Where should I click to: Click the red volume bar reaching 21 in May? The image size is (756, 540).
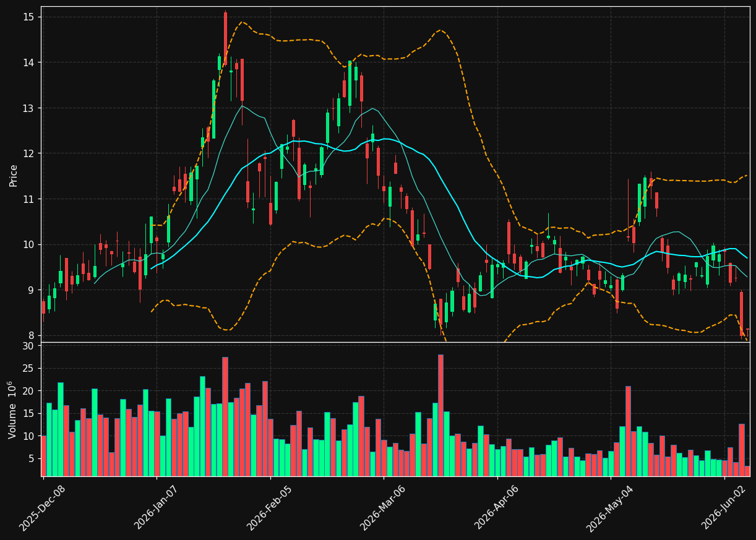628,431
